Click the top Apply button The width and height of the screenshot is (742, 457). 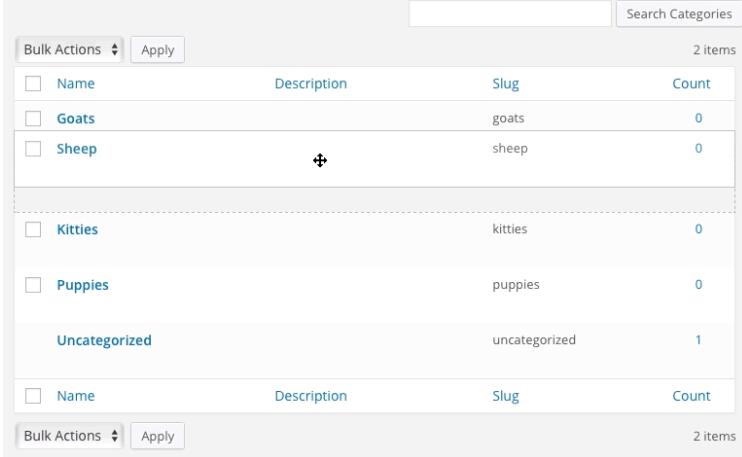(157, 48)
